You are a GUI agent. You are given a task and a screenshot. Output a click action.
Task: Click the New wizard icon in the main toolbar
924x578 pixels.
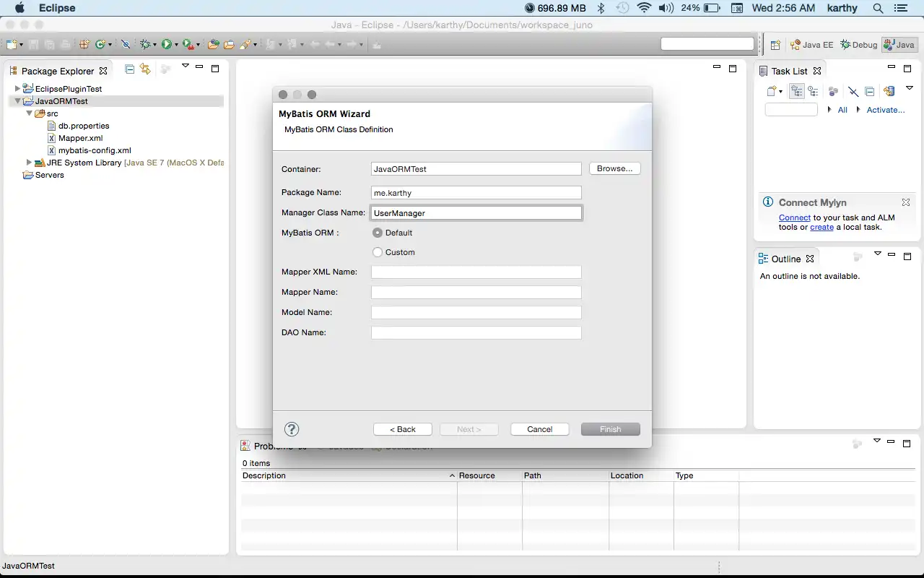(12, 45)
